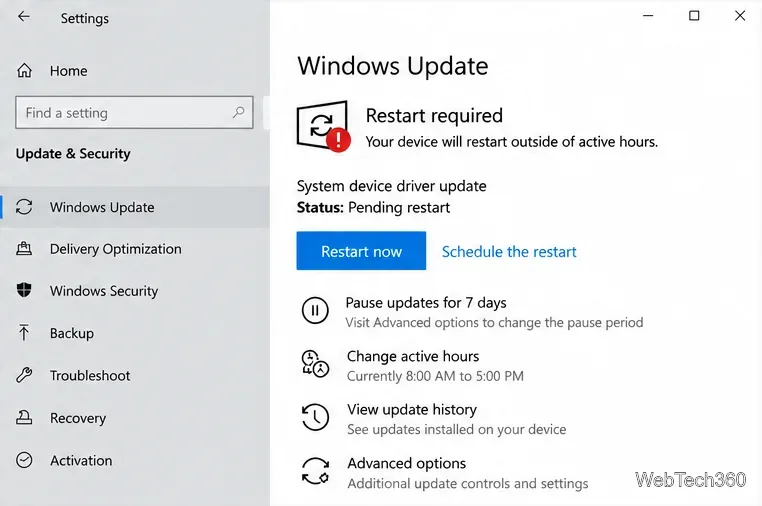The image size is (762, 506).
Task: Select 'System device driver update' text
Action: click(391, 186)
